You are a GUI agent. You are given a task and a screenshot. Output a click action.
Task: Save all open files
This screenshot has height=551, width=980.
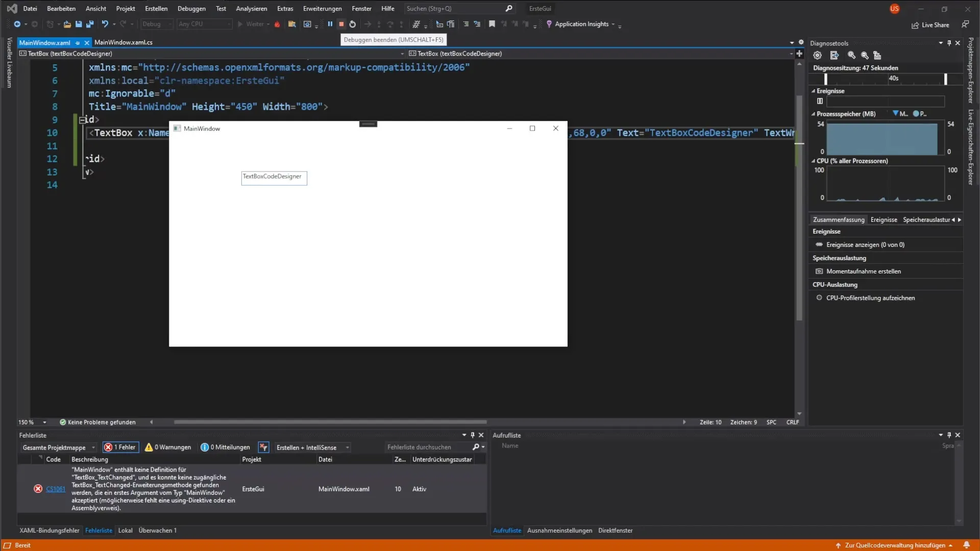tap(90, 24)
